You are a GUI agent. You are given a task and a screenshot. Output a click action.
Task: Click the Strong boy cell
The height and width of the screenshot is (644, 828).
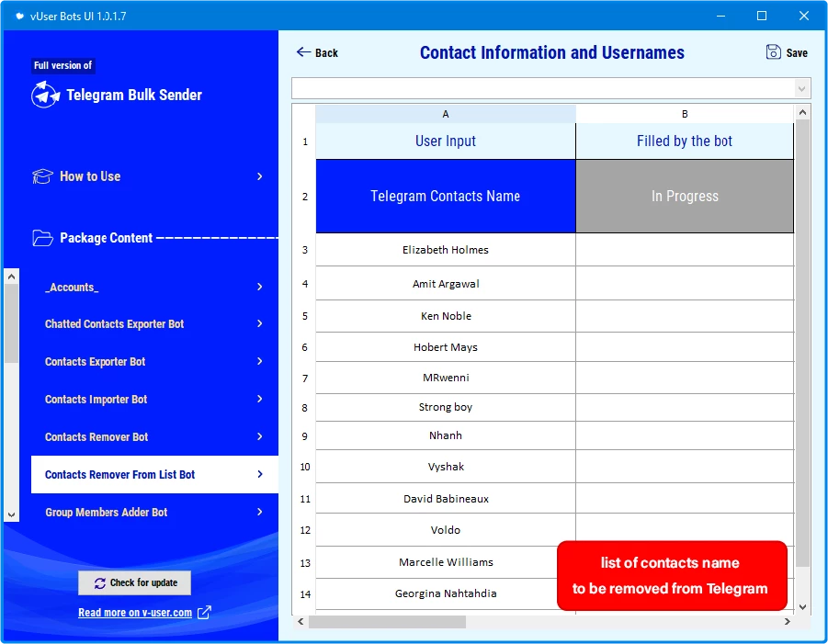(x=446, y=407)
